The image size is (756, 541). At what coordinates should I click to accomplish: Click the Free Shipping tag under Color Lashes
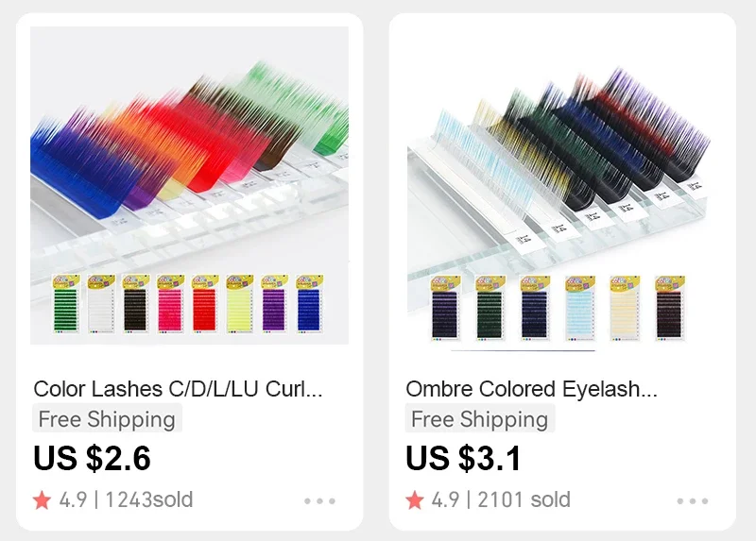[x=107, y=418]
